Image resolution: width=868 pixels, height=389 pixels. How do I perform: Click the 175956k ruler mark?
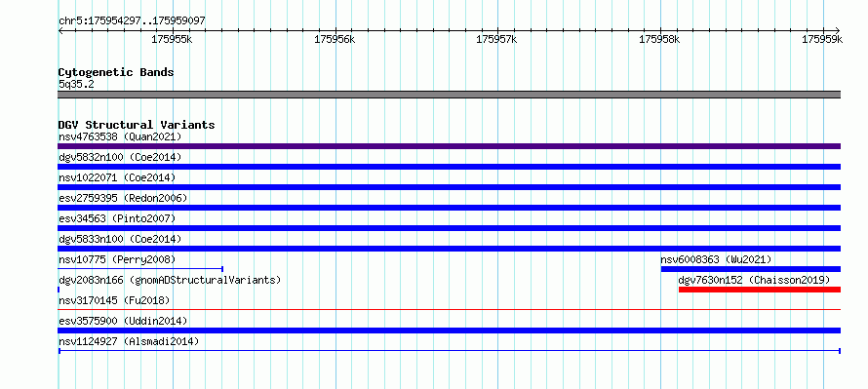click(335, 40)
